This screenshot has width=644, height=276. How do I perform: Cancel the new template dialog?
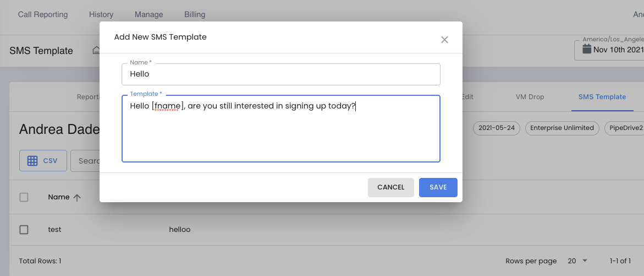point(390,187)
